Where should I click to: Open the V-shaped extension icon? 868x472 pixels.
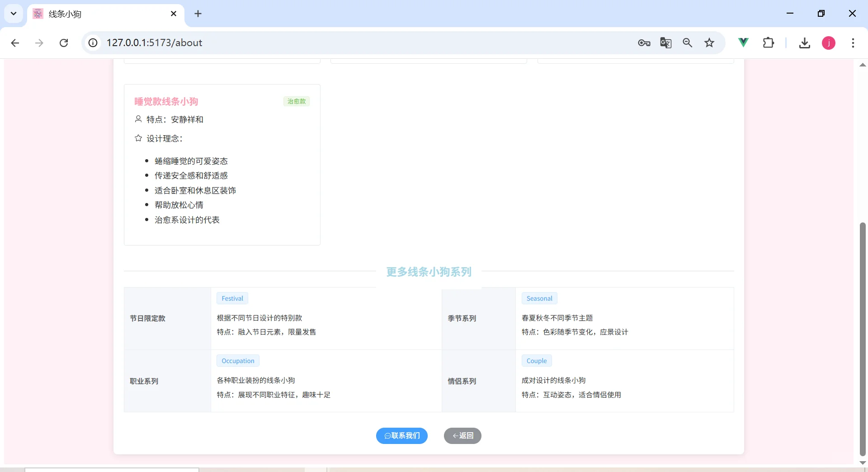point(743,43)
